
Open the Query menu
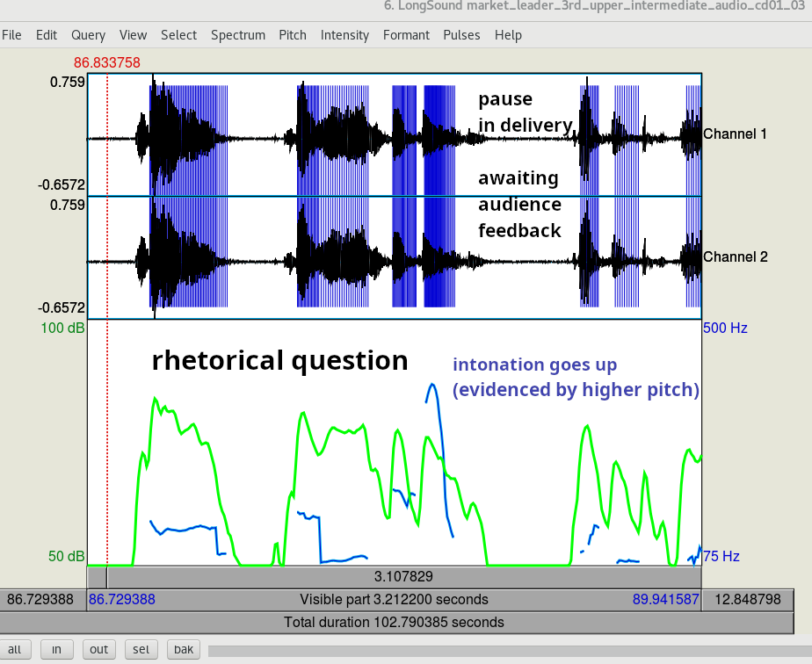pyautogui.click(x=88, y=35)
